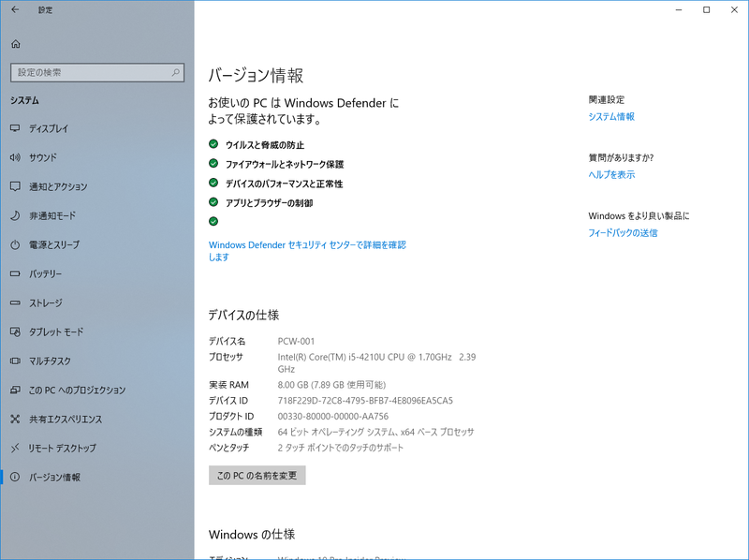Click device ID starting 718F229D

click(365, 401)
